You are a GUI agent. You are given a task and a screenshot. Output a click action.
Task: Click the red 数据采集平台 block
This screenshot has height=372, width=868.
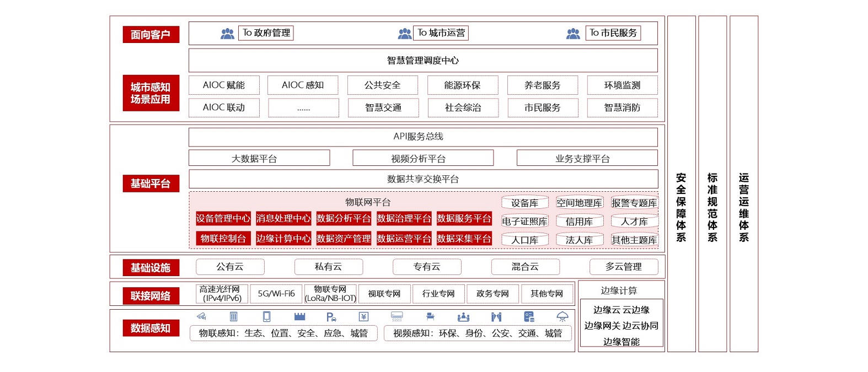[464, 239]
